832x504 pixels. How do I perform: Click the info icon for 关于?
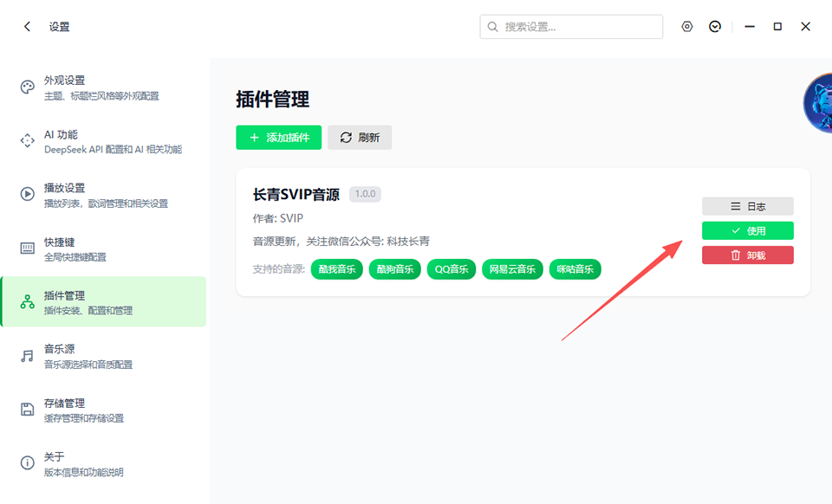tap(27, 463)
